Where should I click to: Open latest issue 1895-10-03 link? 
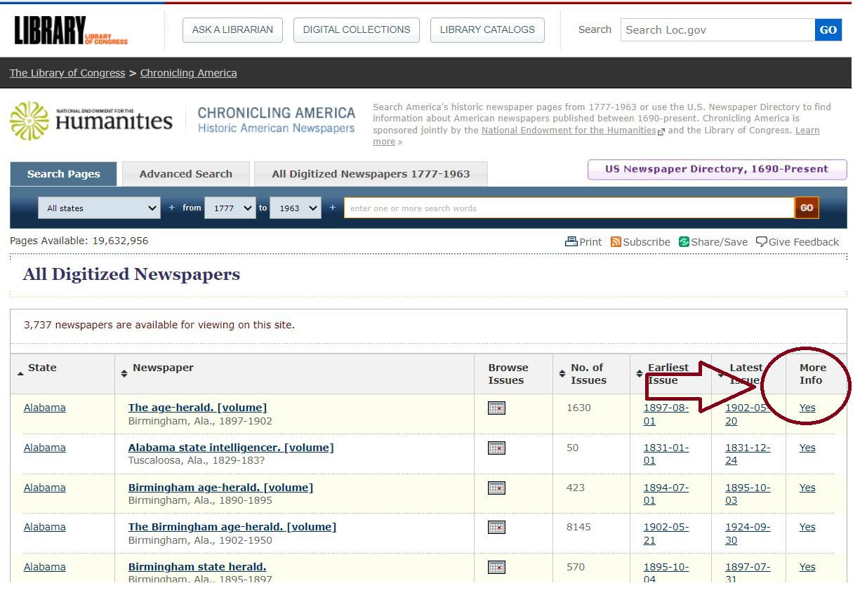(x=748, y=494)
